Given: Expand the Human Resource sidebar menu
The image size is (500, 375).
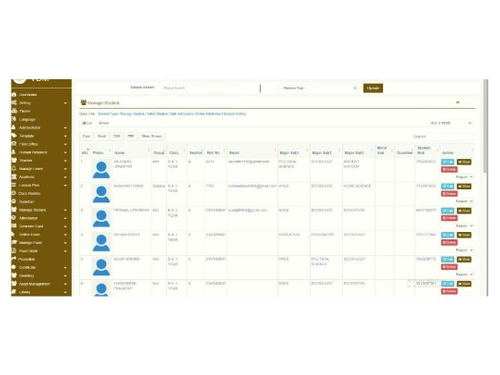Looking at the screenshot, I should click(x=65, y=152).
